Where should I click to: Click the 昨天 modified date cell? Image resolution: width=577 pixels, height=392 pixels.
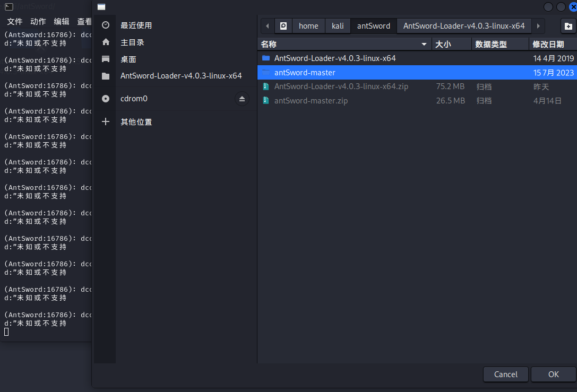coord(541,87)
